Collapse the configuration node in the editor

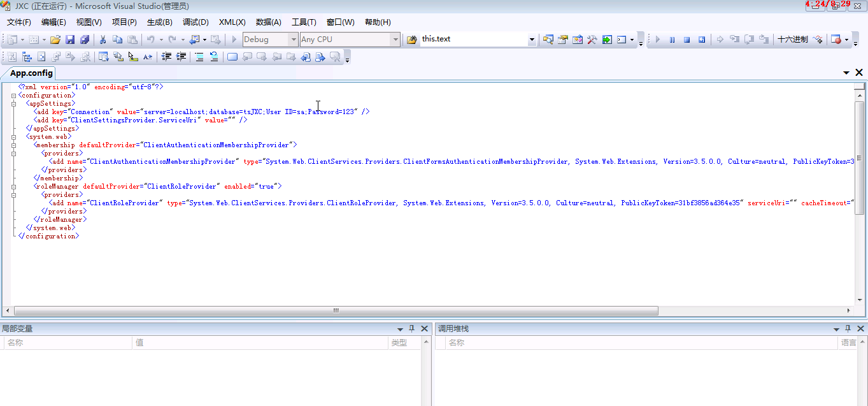[x=13, y=96]
